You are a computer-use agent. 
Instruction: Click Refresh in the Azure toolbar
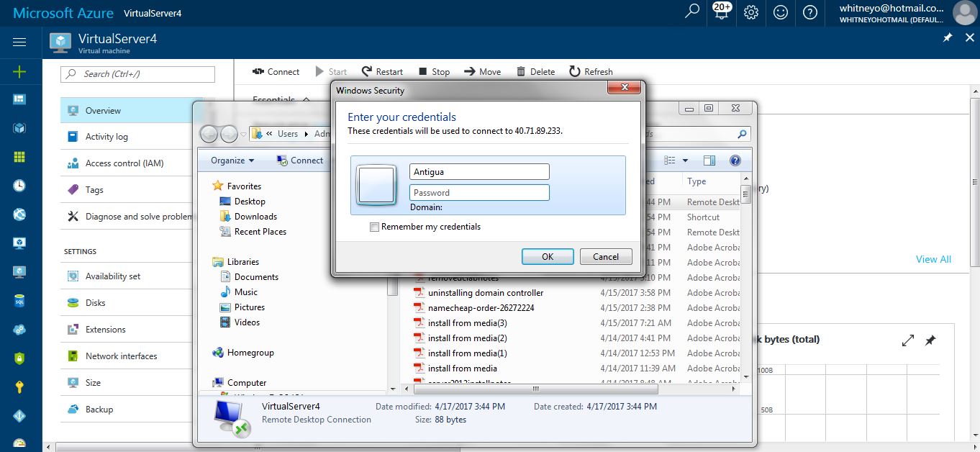pos(591,72)
